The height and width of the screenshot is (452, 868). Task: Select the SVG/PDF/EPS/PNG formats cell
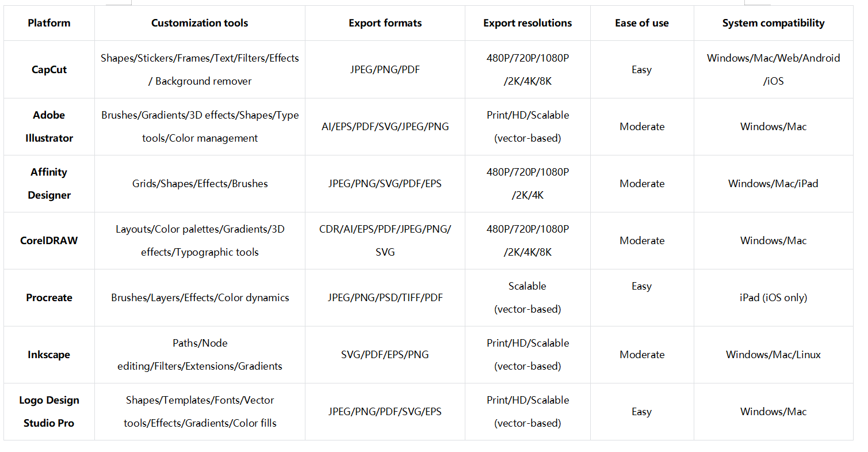pos(385,355)
